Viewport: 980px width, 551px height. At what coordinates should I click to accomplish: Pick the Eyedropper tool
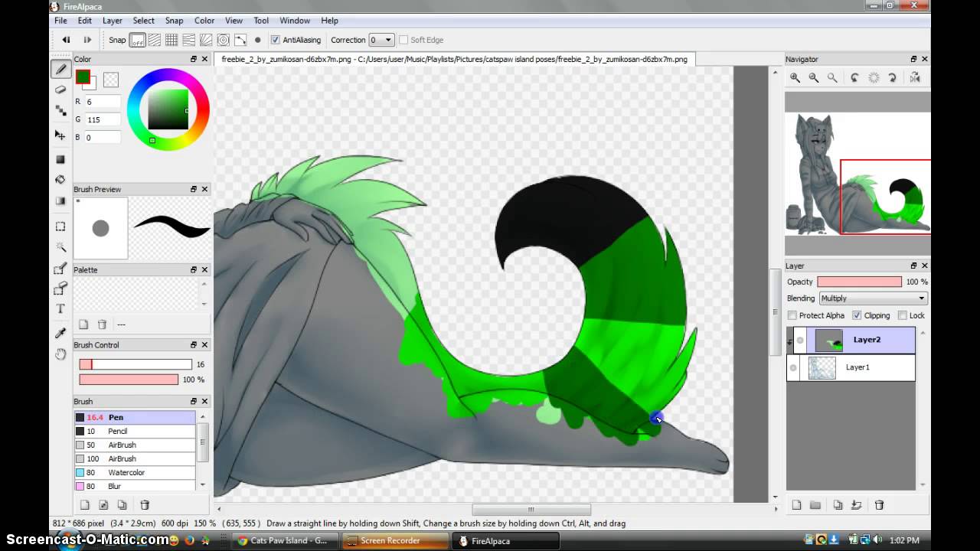(x=60, y=333)
